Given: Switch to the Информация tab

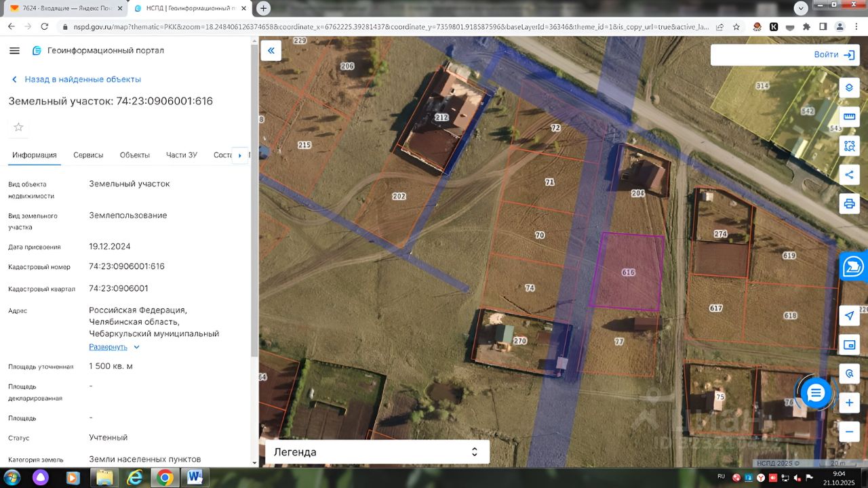Looking at the screenshot, I should pos(35,155).
